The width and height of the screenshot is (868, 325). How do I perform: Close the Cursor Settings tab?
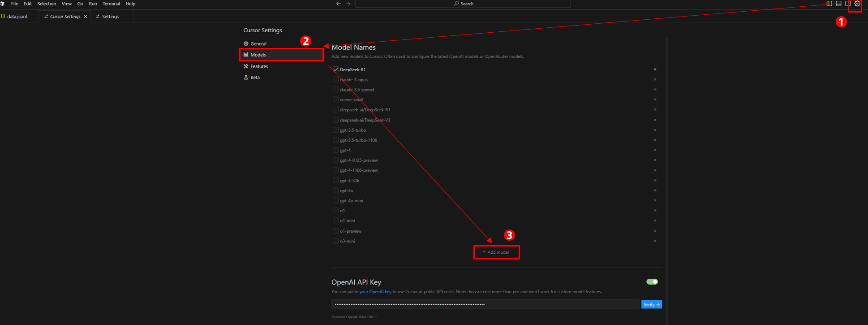86,17
